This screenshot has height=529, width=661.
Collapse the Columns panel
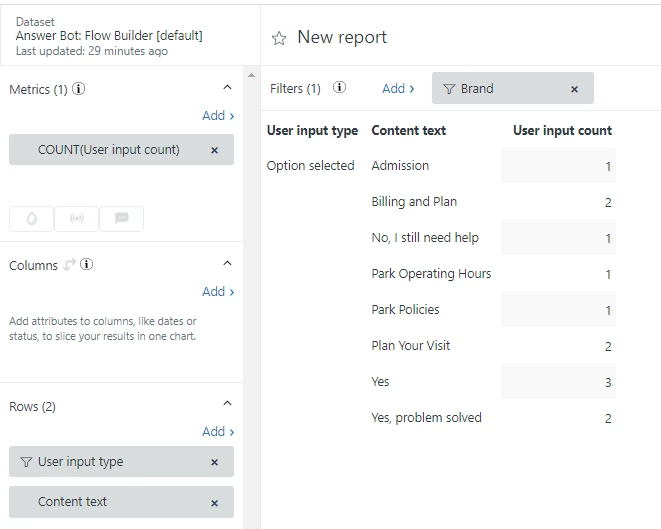click(227, 264)
